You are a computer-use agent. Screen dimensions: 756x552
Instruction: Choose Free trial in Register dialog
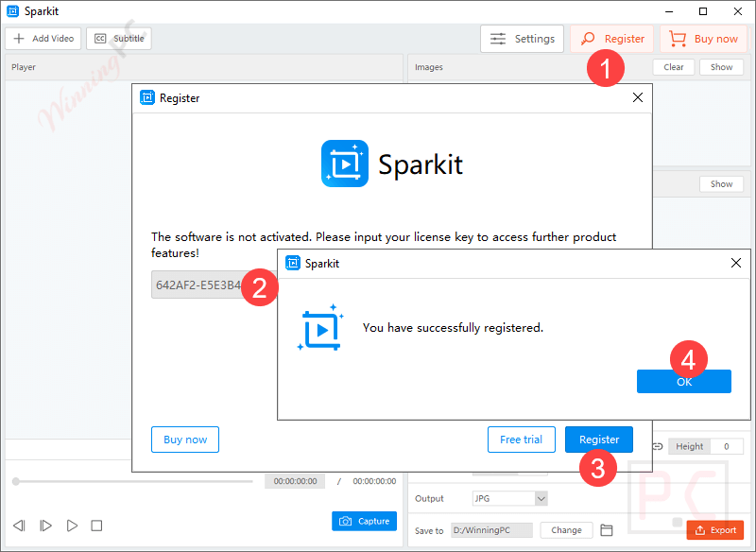522,440
